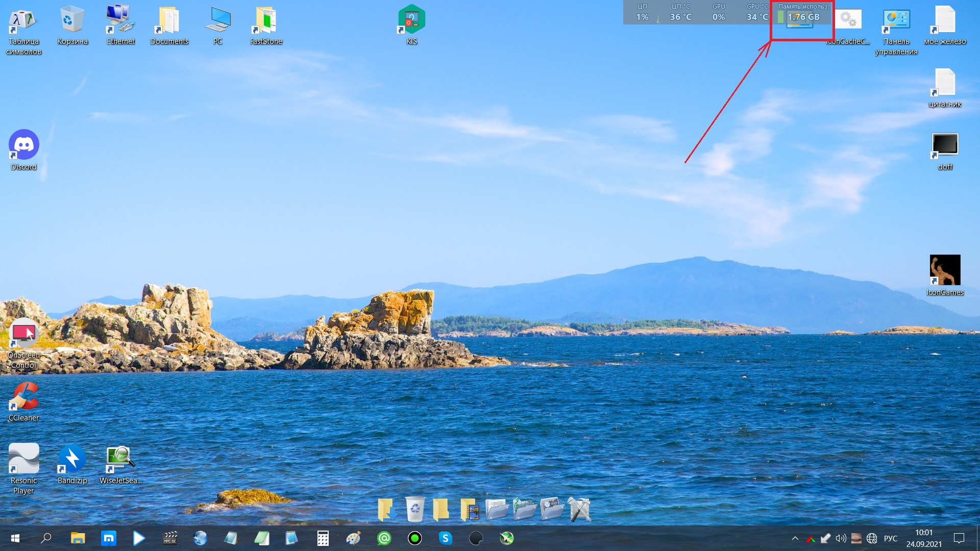This screenshot has height=551, width=980.
Task: Open MPC-BE player in taskbar
Action: (170, 538)
